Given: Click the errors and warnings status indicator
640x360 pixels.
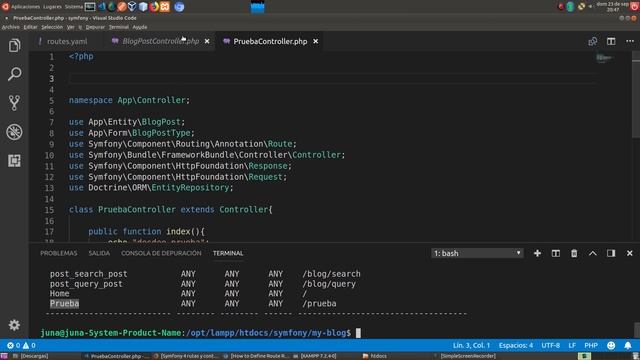Looking at the screenshot, I should [x=21, y=345].
